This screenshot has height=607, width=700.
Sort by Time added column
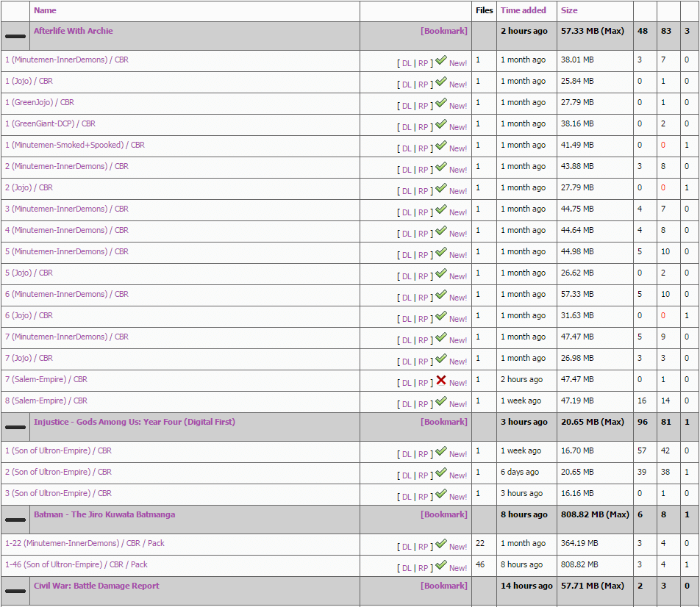coord(524,10)
